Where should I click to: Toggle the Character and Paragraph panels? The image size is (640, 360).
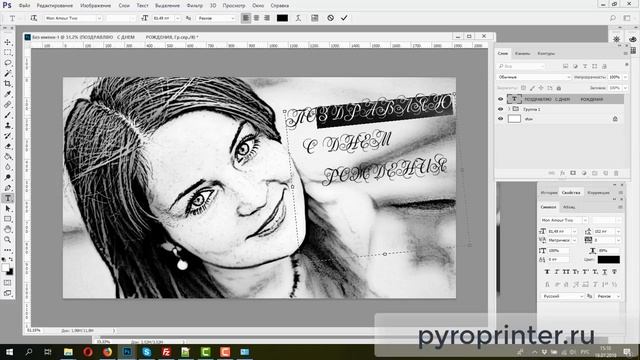point(315,18)
